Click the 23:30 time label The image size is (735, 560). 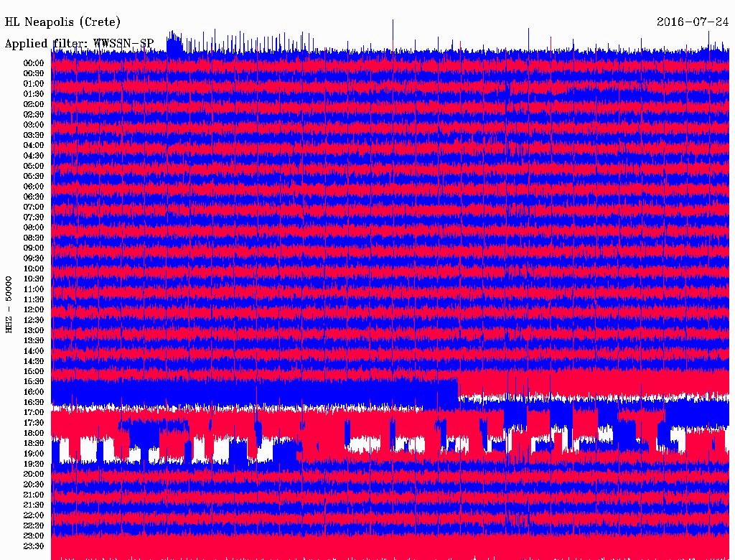click(x=34, y=546)
